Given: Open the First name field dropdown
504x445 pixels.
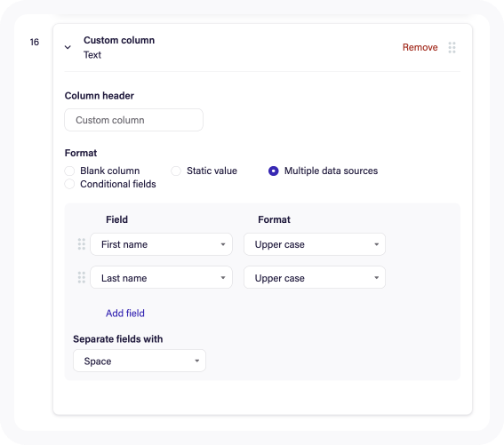Looking at the screenshot, I should pyautogui.click(x=161, y=244).
